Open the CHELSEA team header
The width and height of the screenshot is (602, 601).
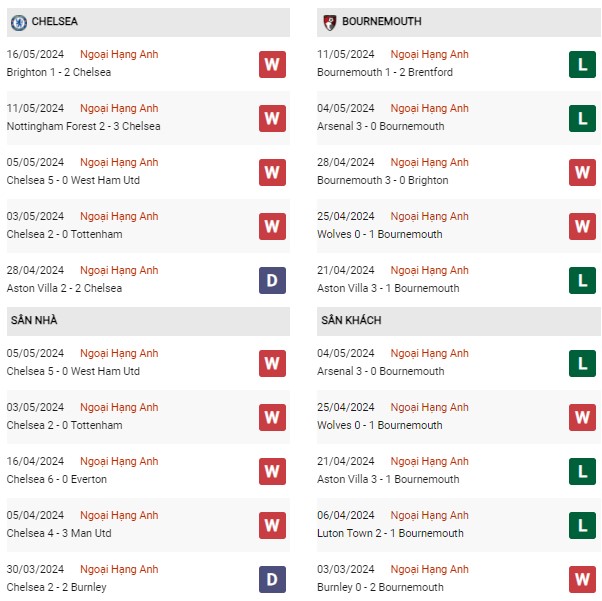[148, 22]
